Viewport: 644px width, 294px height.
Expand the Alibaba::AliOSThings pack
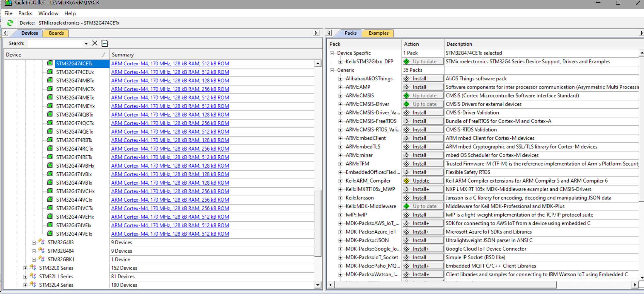340,79
